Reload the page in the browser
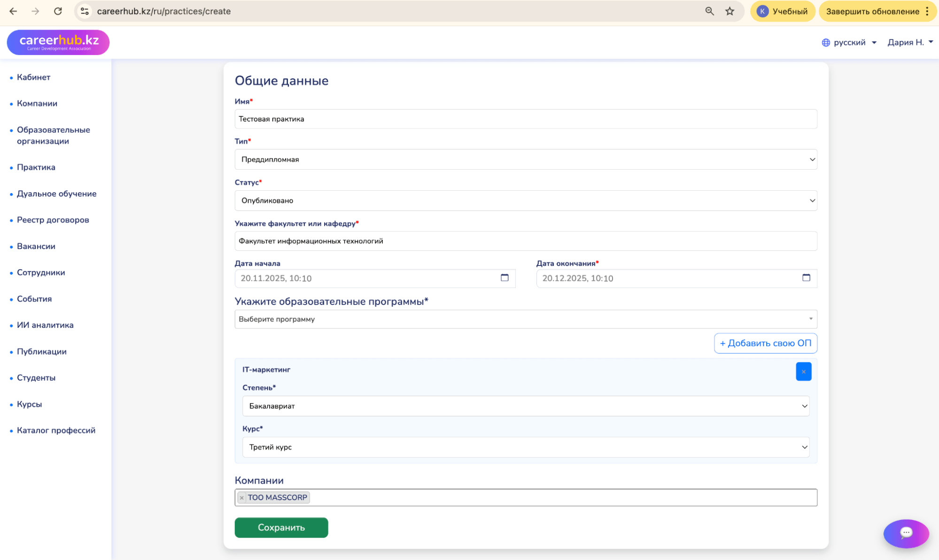 (x=58, y=11)
